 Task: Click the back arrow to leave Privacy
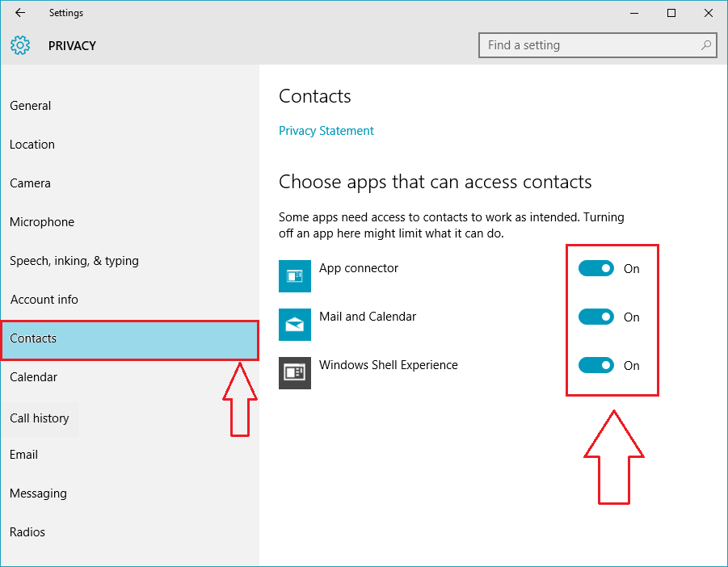tap(19, 13)
